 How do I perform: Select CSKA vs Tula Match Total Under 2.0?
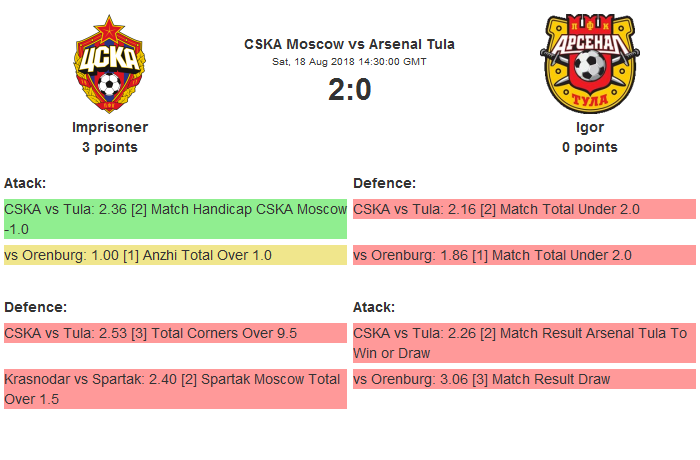[523, 209]
